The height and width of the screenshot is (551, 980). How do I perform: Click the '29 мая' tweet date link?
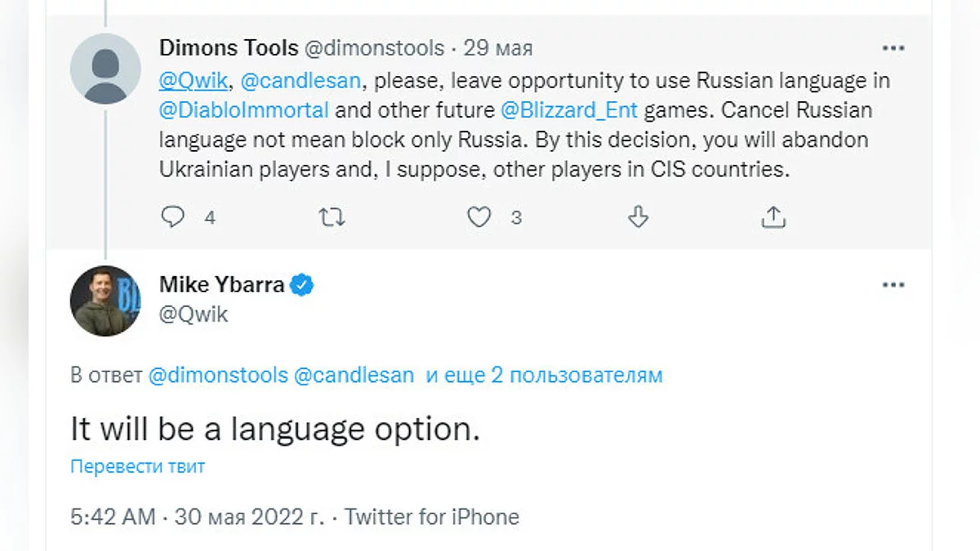click(x=498, y=48)
